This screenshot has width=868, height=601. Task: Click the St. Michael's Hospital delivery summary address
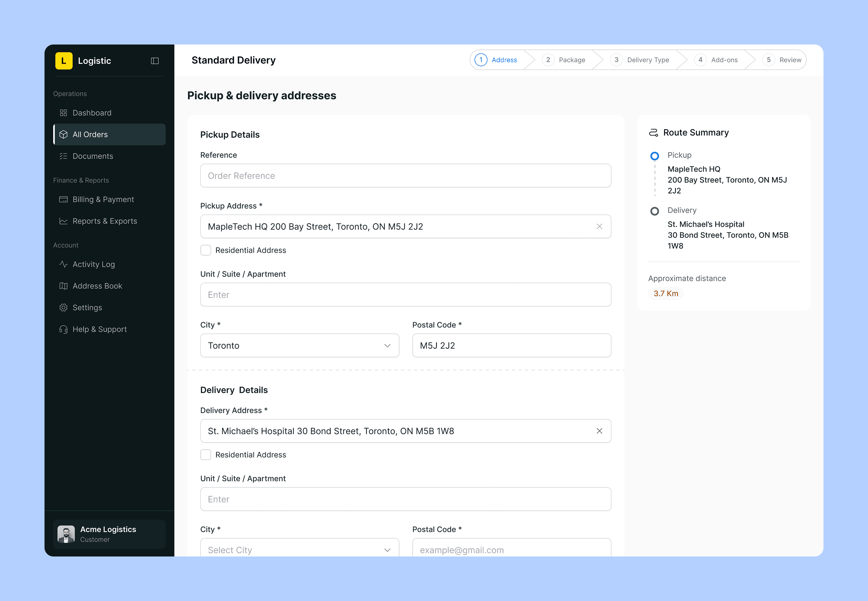coord(728,235)
